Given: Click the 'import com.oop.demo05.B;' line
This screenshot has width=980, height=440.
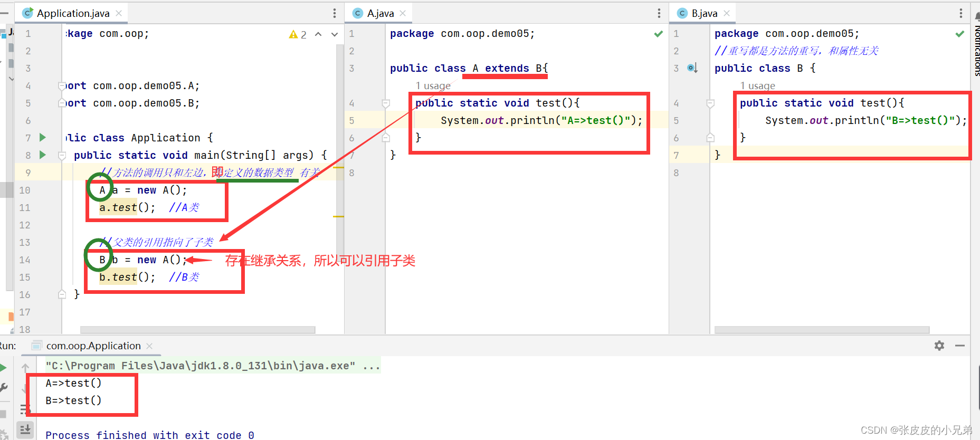Looking at the screenshot, I should click(x=131, y=103).
